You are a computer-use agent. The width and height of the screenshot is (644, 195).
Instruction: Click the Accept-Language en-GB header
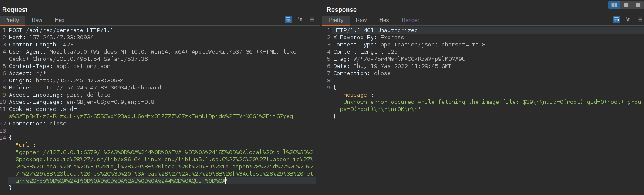82,102
